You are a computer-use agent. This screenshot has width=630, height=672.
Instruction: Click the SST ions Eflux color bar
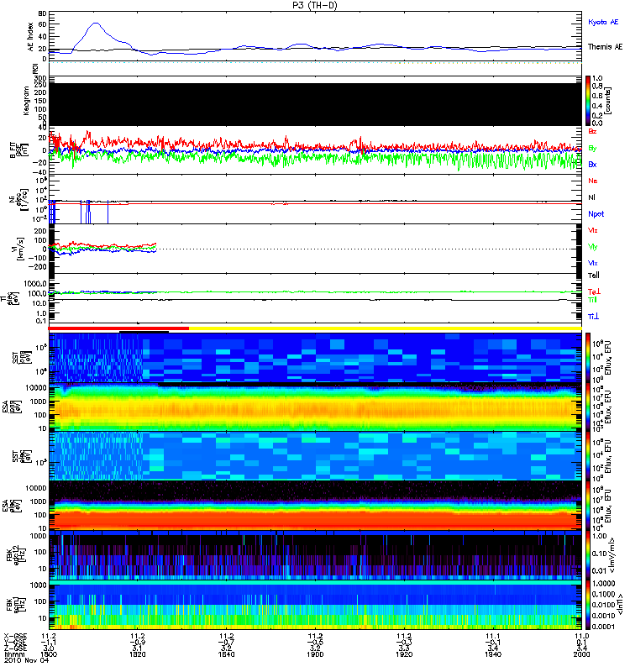[588, 356]
